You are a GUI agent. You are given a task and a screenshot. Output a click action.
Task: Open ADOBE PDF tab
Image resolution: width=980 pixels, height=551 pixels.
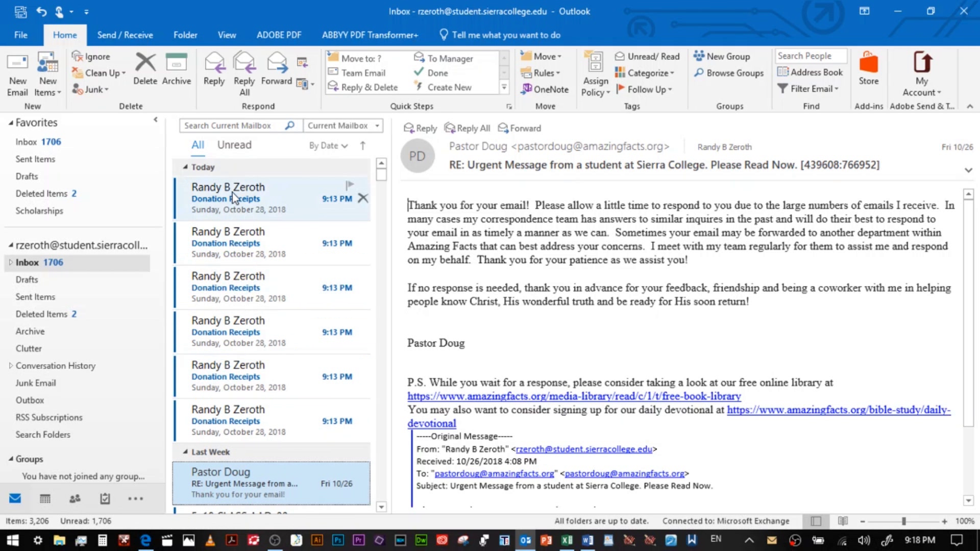click(x=279, y=35)
